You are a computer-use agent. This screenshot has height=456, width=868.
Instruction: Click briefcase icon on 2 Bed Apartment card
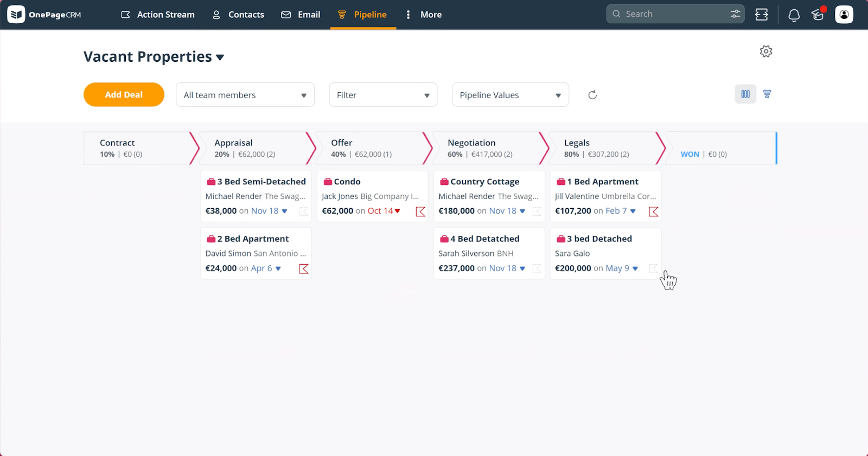coord(212,239)
